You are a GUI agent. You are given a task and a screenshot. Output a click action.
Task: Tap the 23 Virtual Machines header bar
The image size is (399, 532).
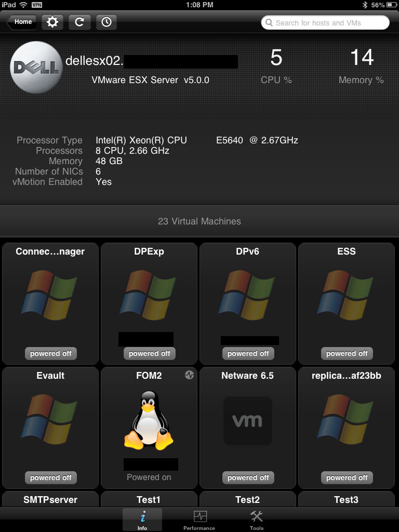[x=199, y=221]
